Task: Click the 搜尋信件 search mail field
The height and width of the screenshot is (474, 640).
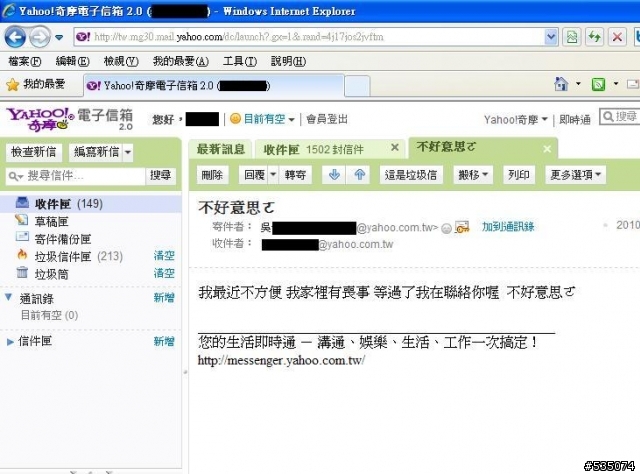Action: tap(76, 176)
